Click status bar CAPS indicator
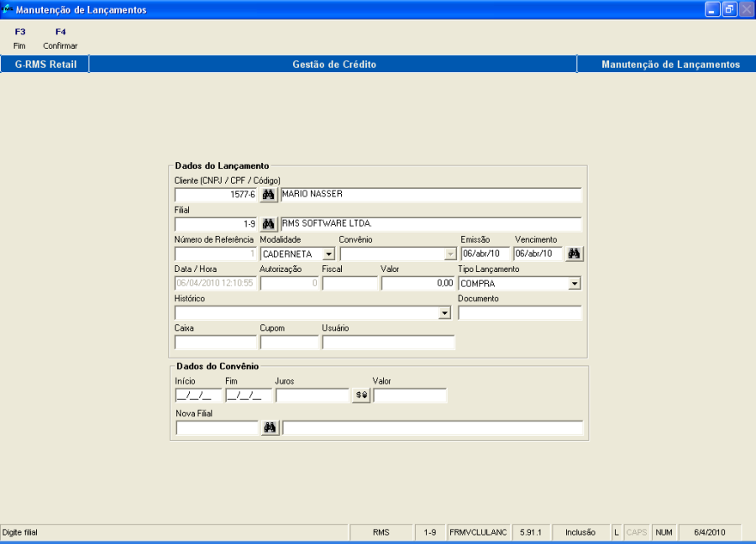756x544 pixels. (637, 532)
